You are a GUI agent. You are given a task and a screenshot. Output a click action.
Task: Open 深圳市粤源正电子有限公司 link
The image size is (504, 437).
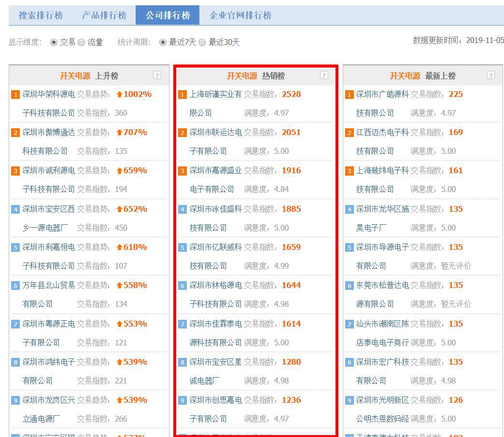(49, 333)
